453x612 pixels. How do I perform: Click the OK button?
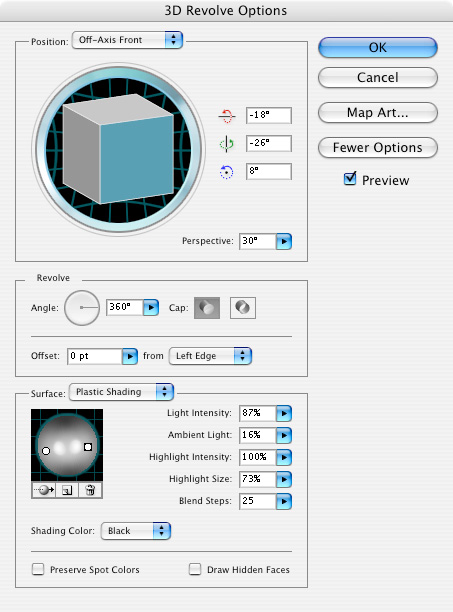(378, 48)
